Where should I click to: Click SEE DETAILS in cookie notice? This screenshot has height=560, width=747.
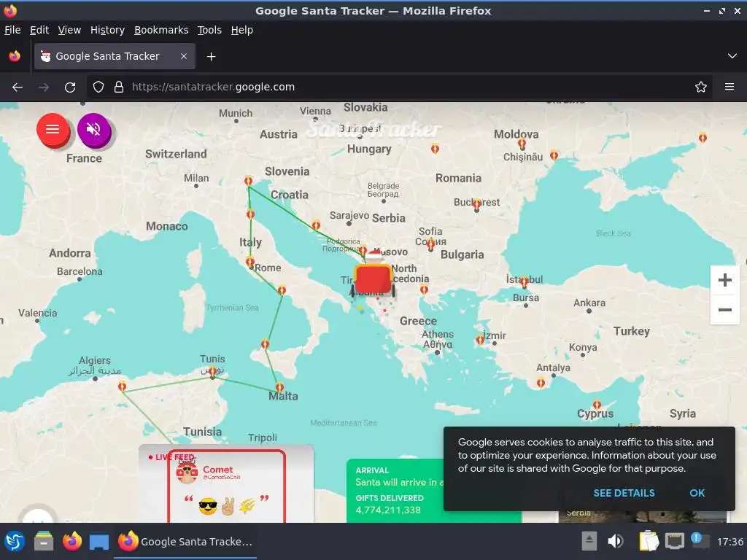tap(624, 494)
